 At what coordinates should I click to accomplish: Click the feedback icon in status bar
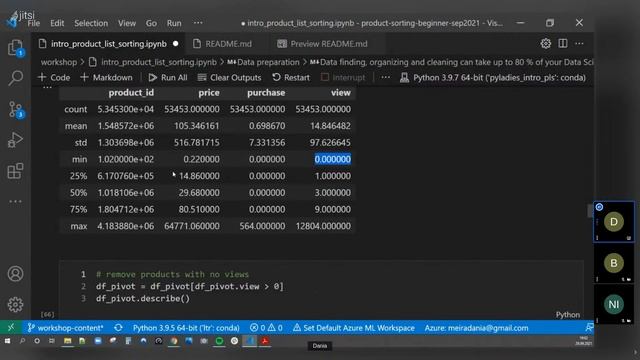(589, 328)
